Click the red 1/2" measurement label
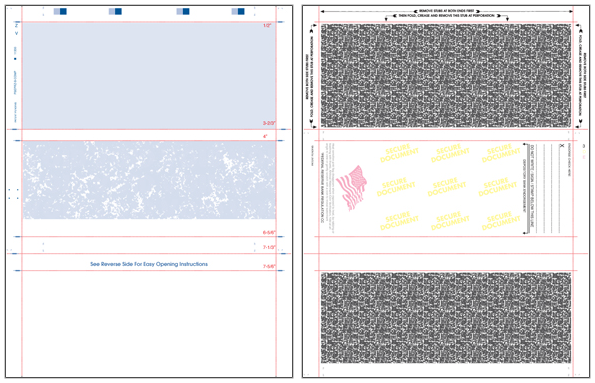 tap(267, 25)
